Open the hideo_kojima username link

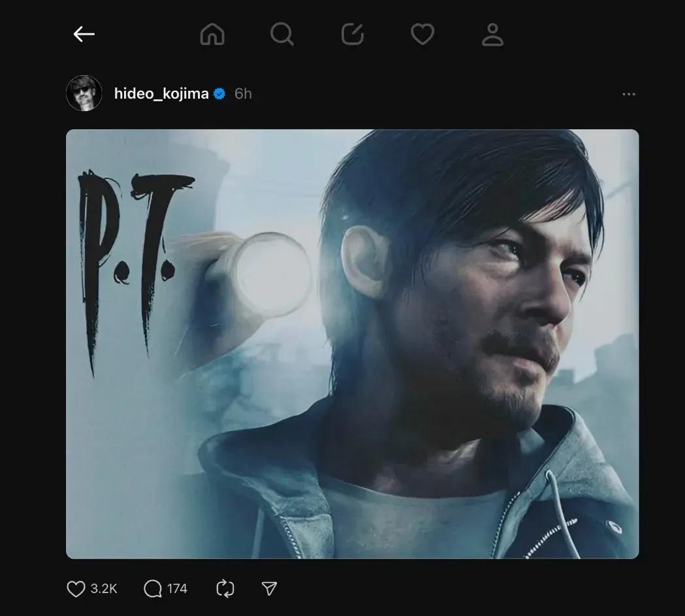click(161, 93)
